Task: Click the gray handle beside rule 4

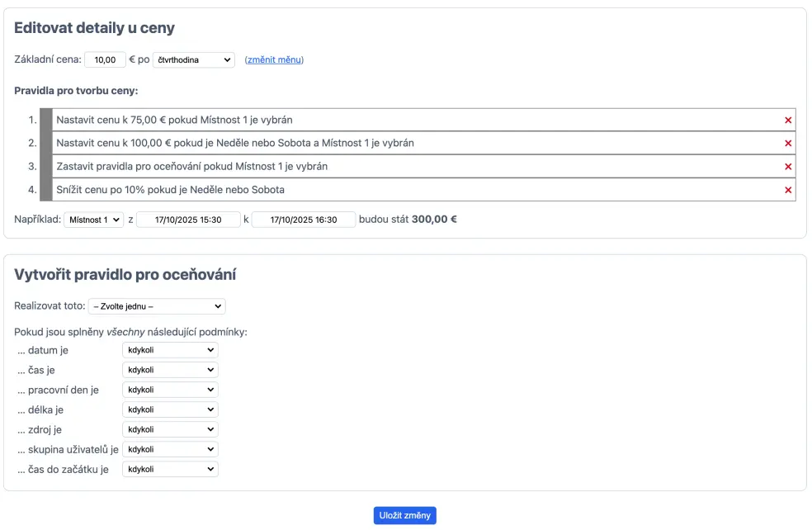Action: (46, 189)
